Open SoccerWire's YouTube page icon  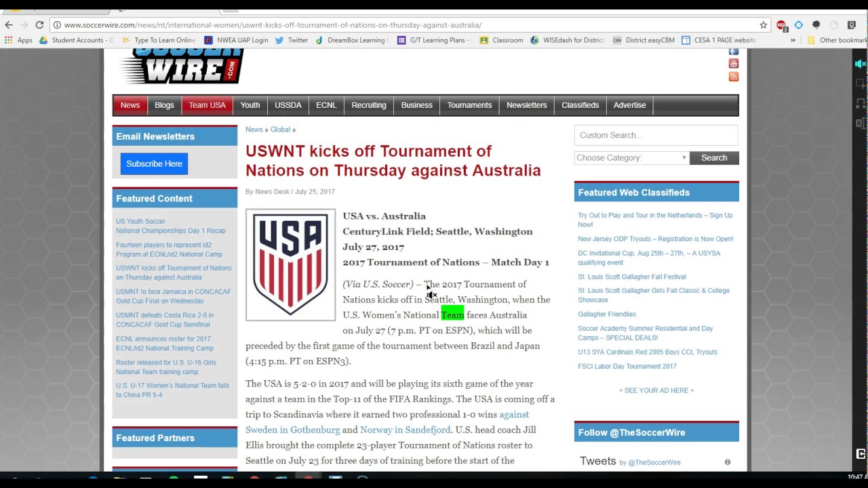[734, 64]
